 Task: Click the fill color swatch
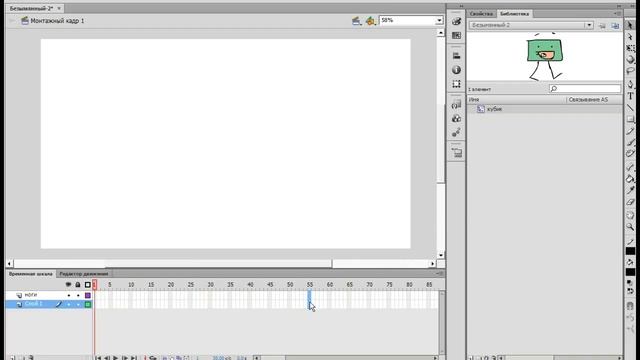tap(630, 271)
